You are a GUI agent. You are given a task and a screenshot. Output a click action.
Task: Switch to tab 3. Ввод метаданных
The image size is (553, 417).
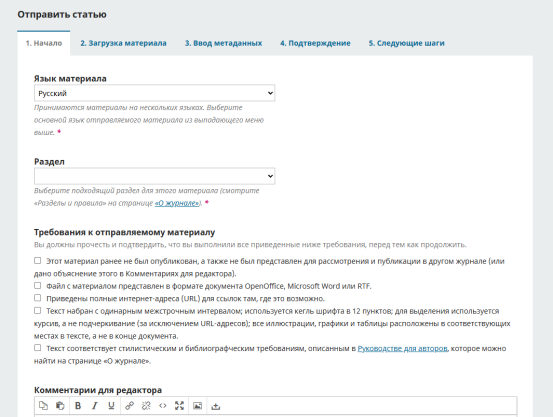(224, 43)
